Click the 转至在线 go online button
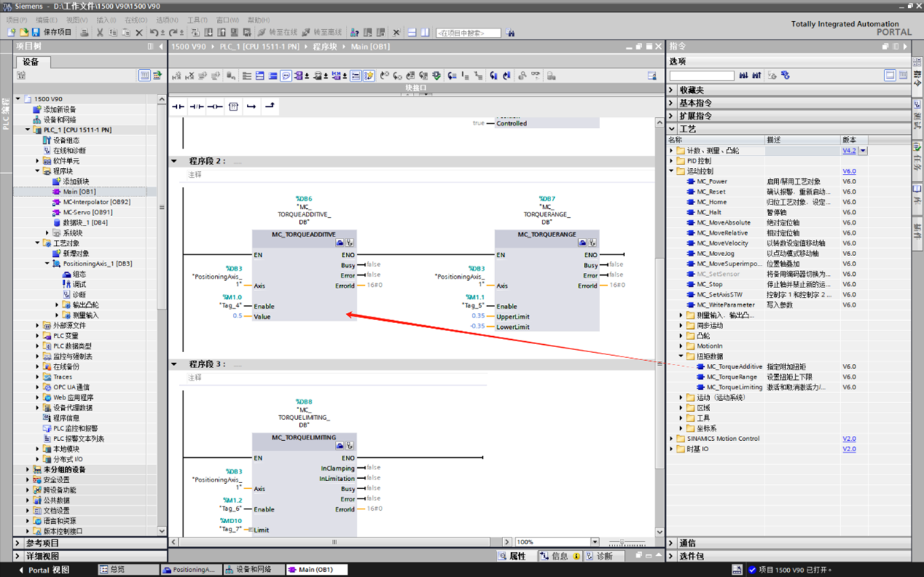 click(277, 33)
